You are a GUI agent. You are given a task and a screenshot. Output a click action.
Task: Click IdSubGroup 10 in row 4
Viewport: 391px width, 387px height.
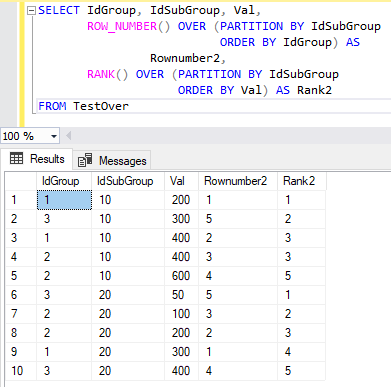(128, 257)
